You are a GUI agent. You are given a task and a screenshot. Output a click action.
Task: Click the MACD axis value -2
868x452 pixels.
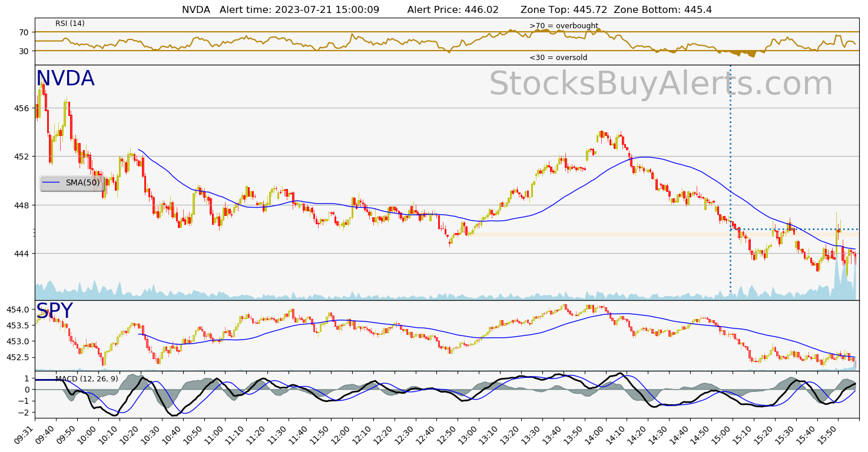[24, 413]
